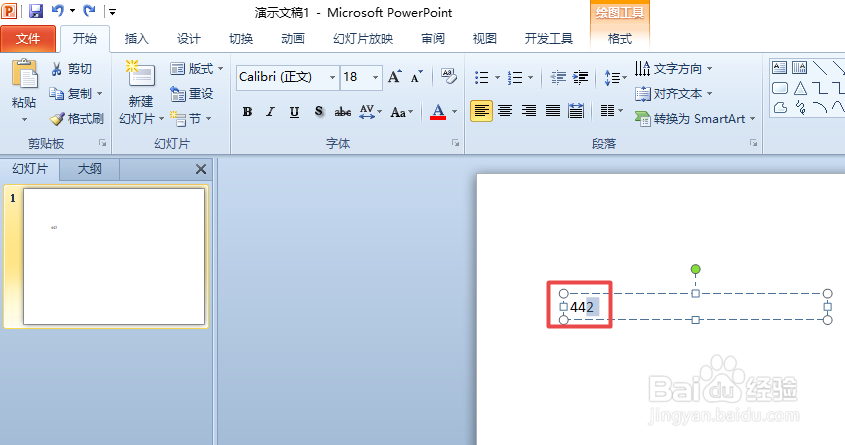Viewport: 845px width, 445px height.
Task: Click the Distributed alignment icon
Action: click(x=576, y=111)
